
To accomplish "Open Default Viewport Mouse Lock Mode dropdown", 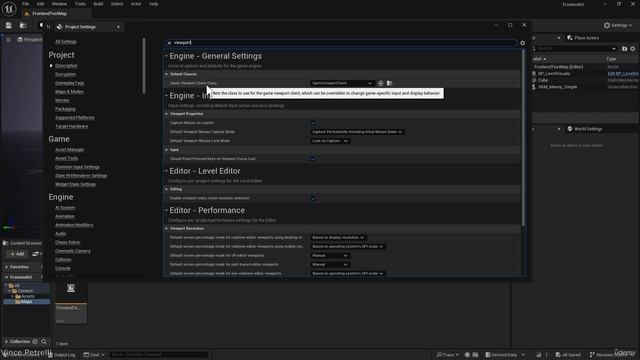I will click(x=330, y=141).
